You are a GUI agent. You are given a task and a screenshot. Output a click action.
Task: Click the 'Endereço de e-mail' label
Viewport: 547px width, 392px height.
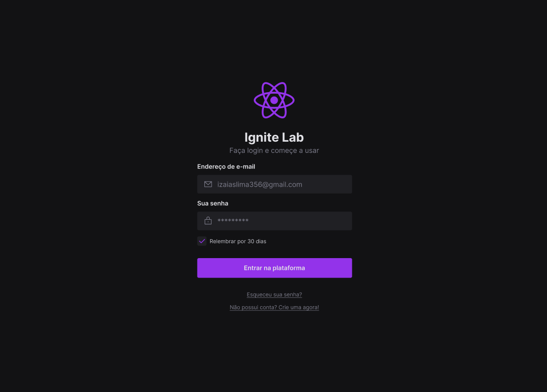[226, 167]
